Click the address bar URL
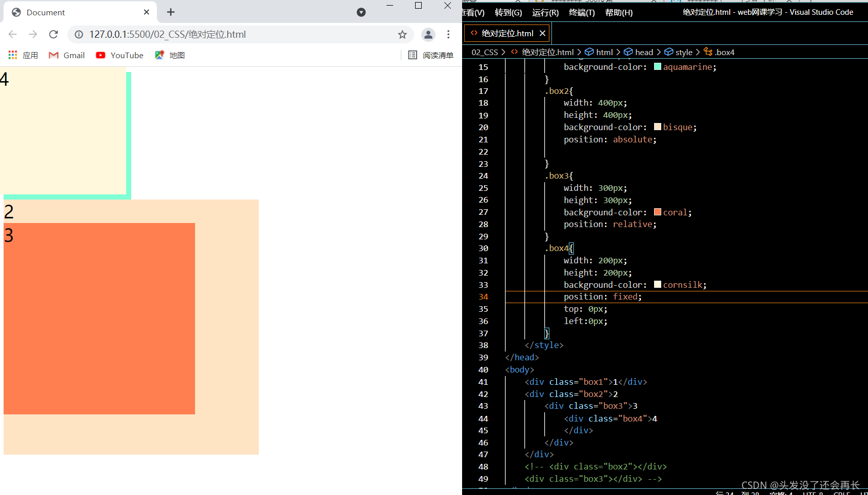The height and width of the screenshot is (495, 868). pos(167,34)
